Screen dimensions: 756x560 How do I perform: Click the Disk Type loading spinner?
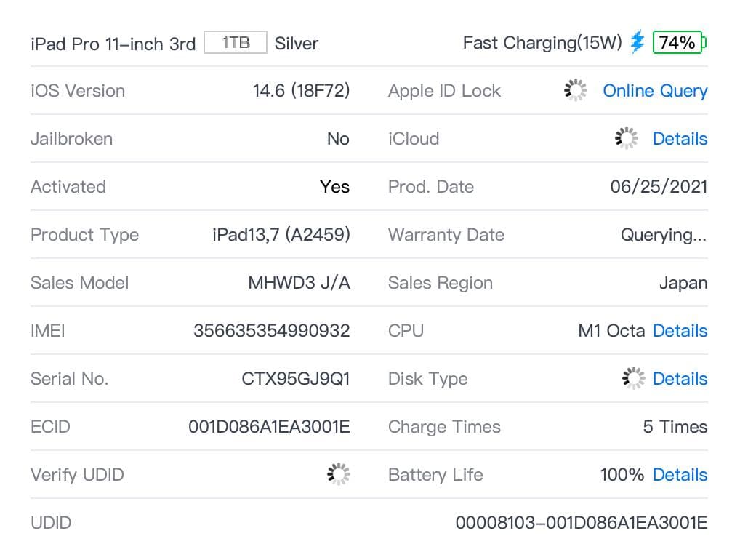coord(633,379)
